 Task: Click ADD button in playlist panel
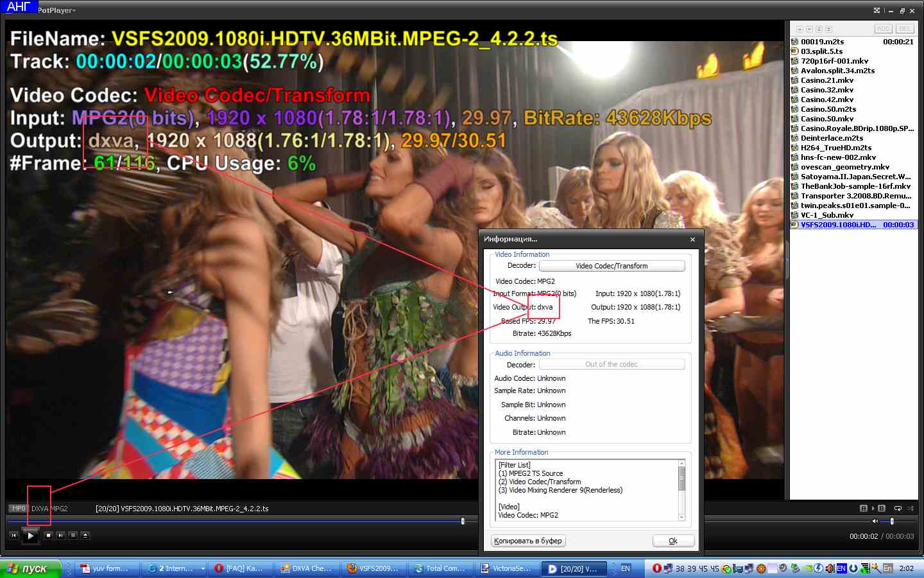pyautogui.click(x=883, y=29)
